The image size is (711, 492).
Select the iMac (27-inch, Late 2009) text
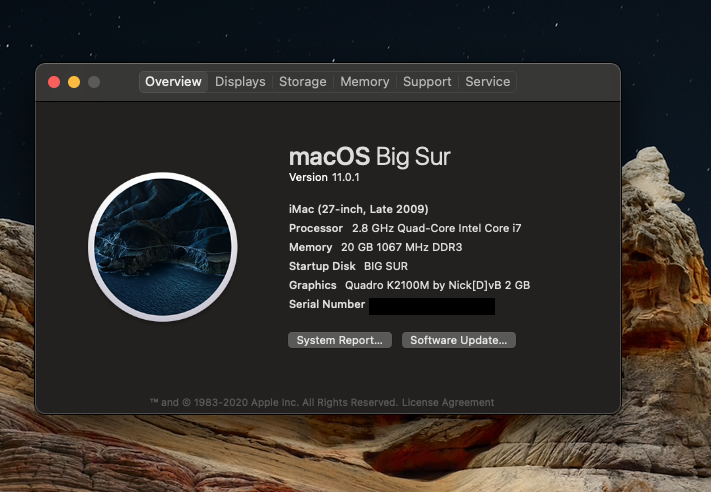pyautogui.click(x=359, y=209)
